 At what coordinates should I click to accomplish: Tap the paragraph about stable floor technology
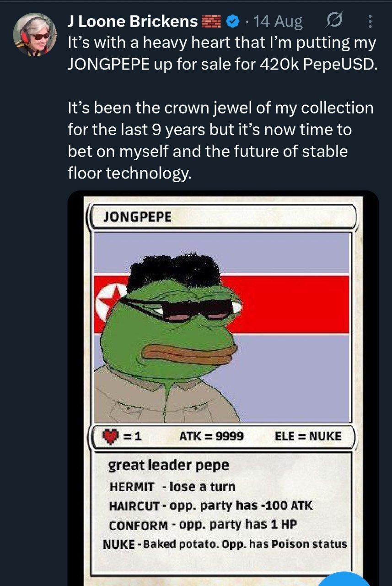[x=220, y=141]
